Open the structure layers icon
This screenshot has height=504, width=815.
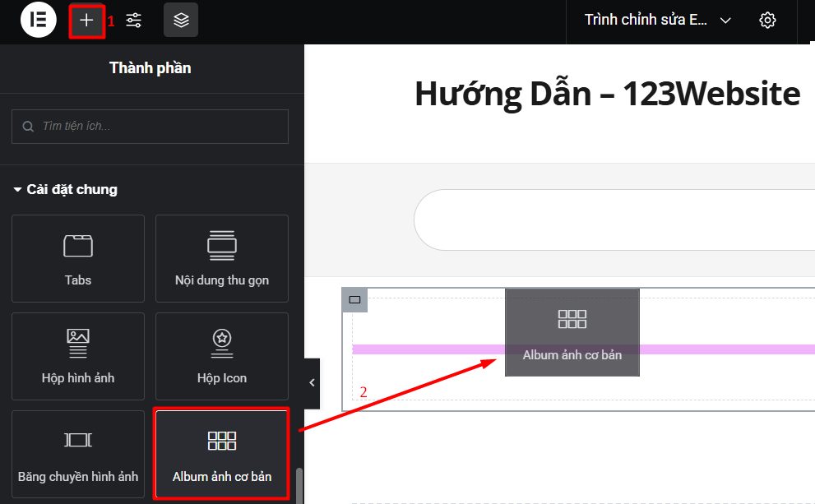click(181, 21)
